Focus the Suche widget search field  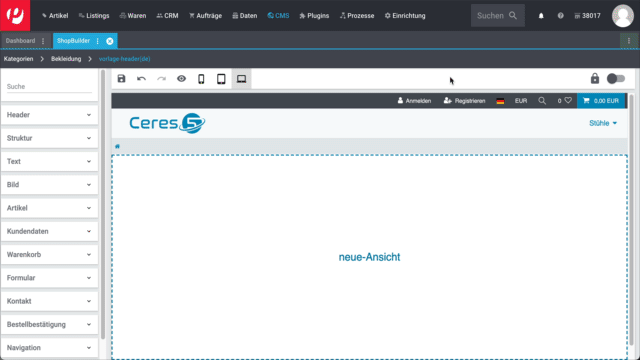click(49, 87)
